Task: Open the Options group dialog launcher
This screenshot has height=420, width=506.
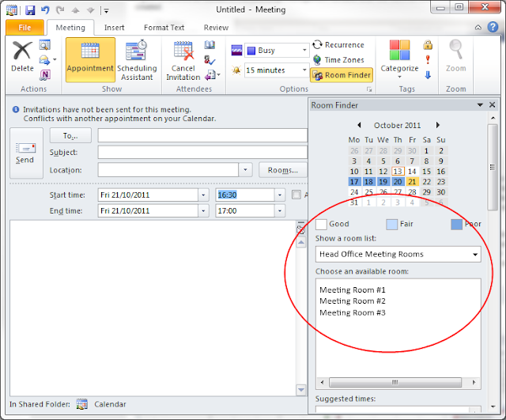Action: click(369, 89)
